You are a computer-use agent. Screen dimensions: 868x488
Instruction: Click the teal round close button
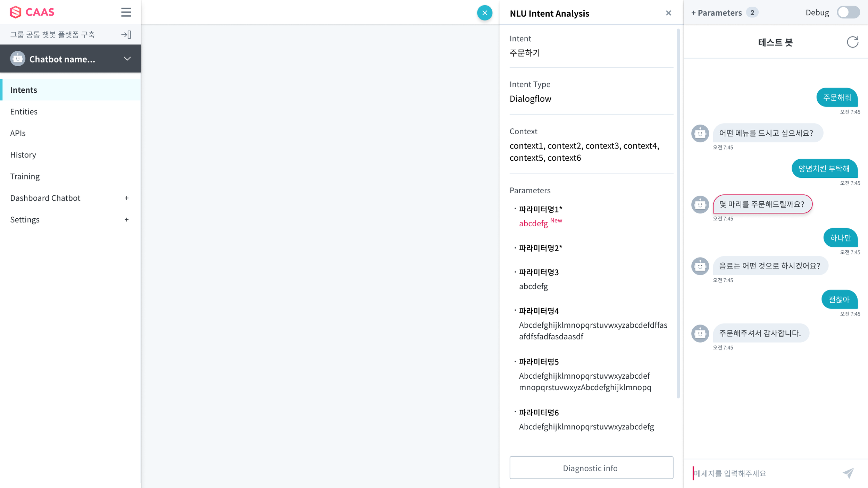[485, 13]
